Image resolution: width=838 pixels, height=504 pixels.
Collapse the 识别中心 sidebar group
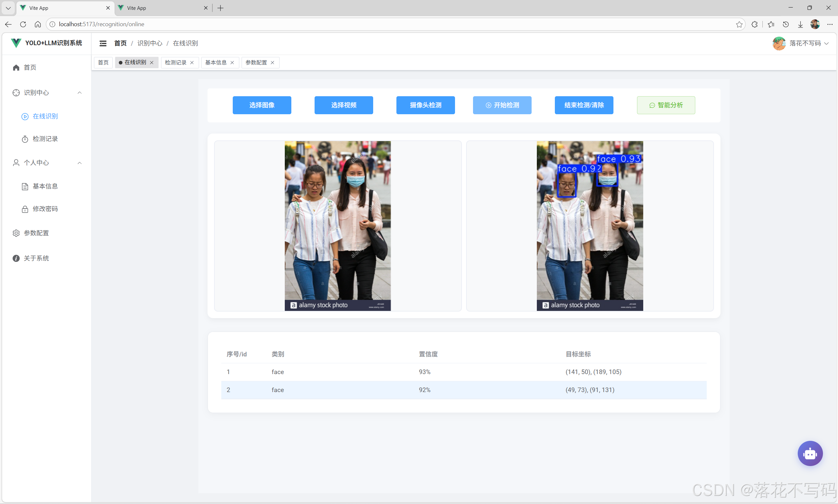[x=80, y=93]
